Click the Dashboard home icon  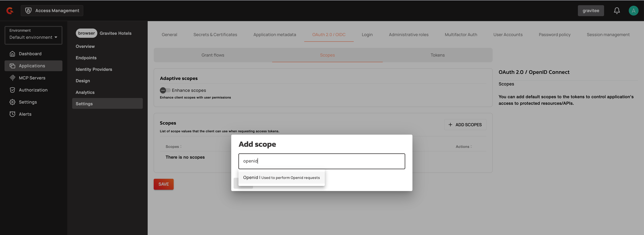pyautogui.click(x=12, y=54)
